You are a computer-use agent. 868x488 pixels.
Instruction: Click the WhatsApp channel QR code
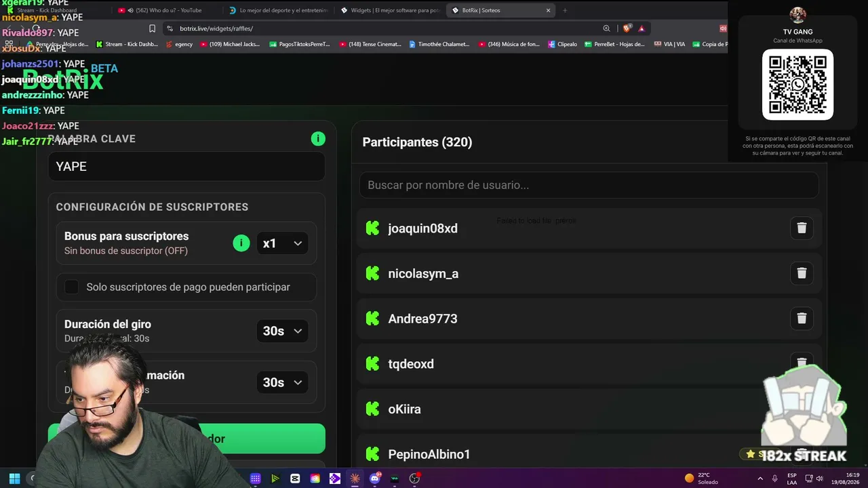[x=797, y=85]
